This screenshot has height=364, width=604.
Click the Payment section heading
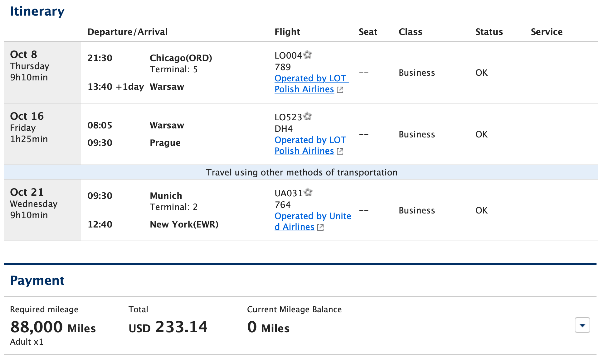[x=37, y=280]
